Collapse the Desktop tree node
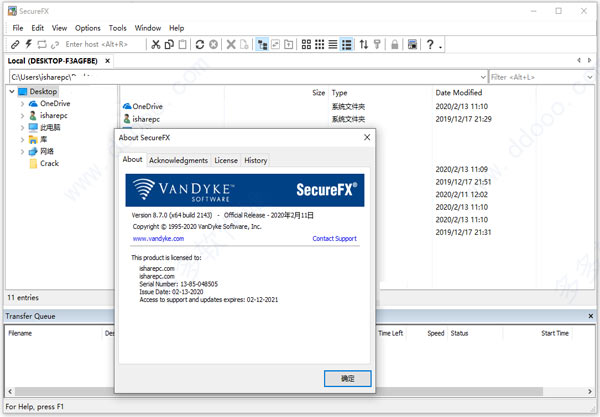The width and height of the screenshot is (600, 417). (12, 91)
